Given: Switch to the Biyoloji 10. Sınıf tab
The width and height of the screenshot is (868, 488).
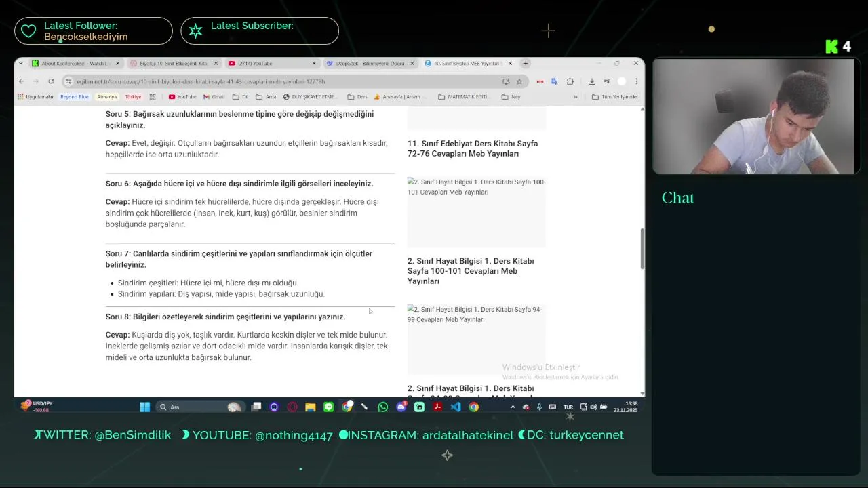Looking at the screenshot, I should [x=174, y=64].
